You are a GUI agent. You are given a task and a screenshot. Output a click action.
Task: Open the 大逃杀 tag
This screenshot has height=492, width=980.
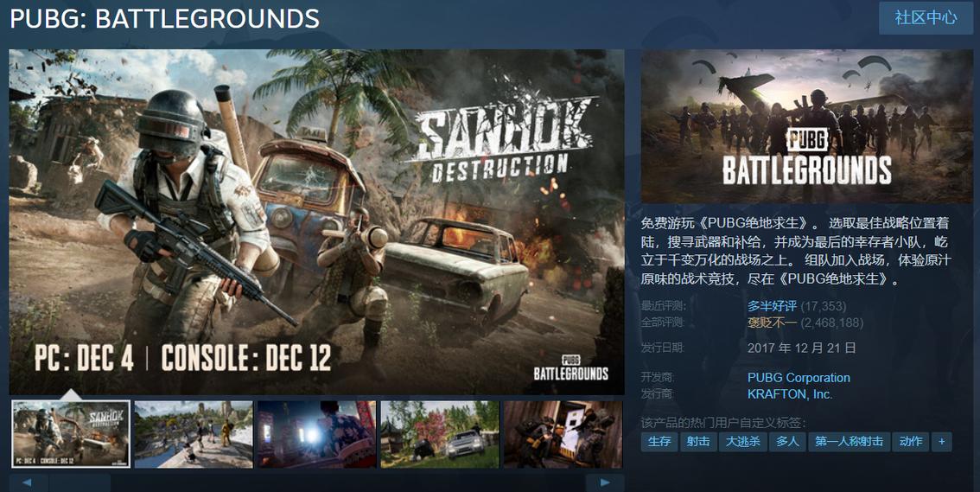tap(742, 441)
